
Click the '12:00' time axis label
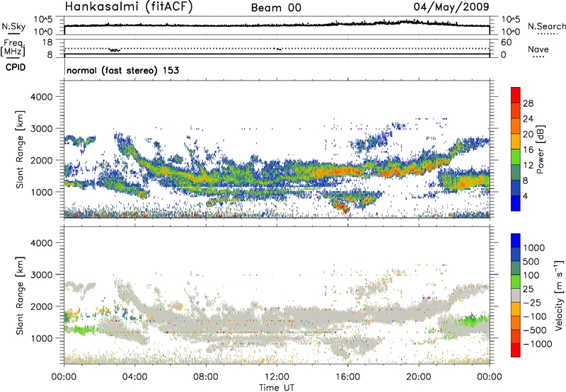[x=277, y=377]
